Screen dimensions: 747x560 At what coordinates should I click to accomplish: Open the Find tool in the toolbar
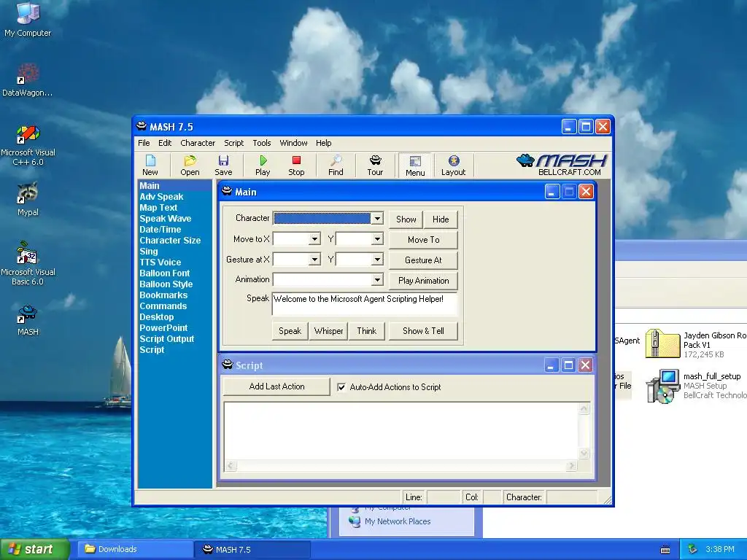coord(336,166)
